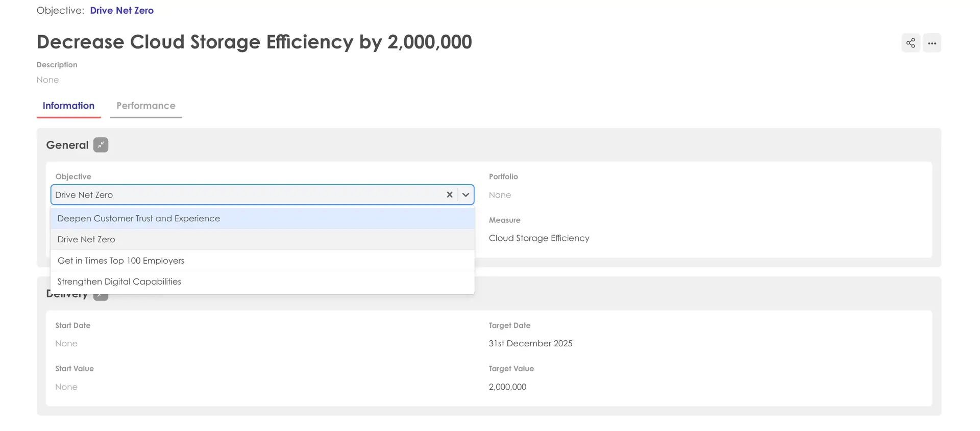Clear the selected Objective value
This screenshot has width=980, height=431.
click(x=450, y=194)
